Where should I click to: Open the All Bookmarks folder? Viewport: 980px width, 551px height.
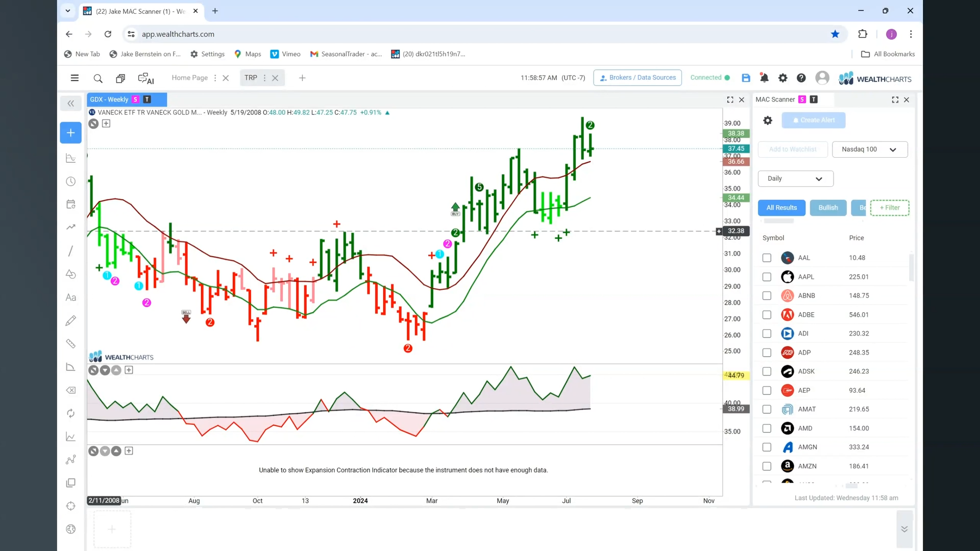click(888, 54)
